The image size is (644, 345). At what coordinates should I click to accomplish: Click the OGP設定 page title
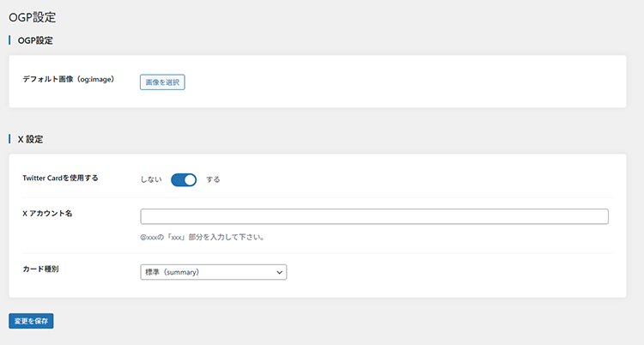(x=33, y=17)
